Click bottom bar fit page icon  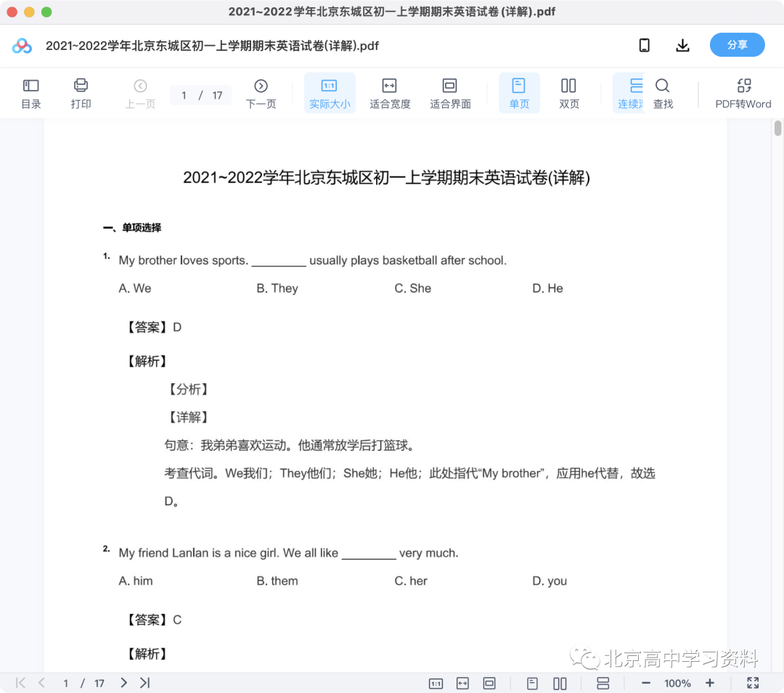[x=489, y=683]
